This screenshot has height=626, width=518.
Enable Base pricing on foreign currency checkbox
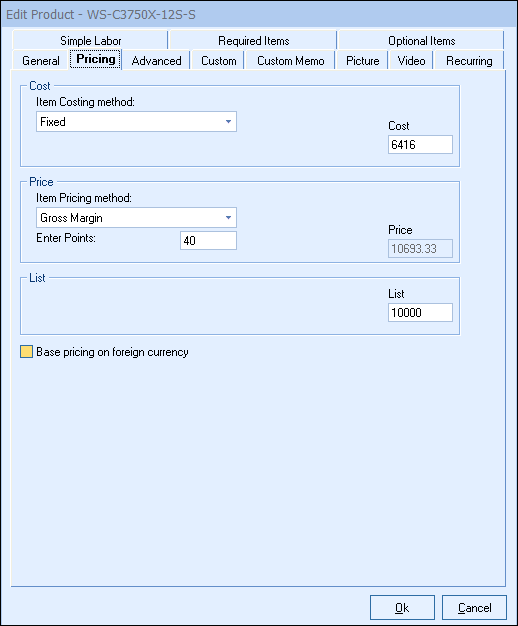pos(26,352)
